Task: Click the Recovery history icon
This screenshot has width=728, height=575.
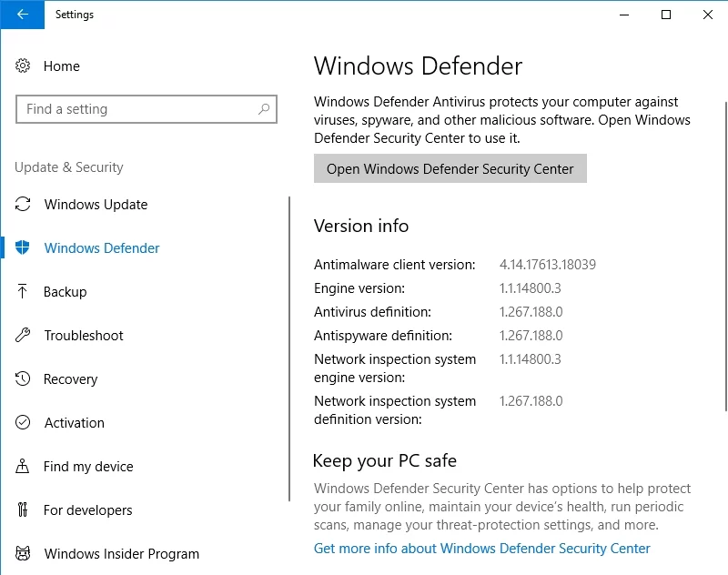Action: coord(24,379)
